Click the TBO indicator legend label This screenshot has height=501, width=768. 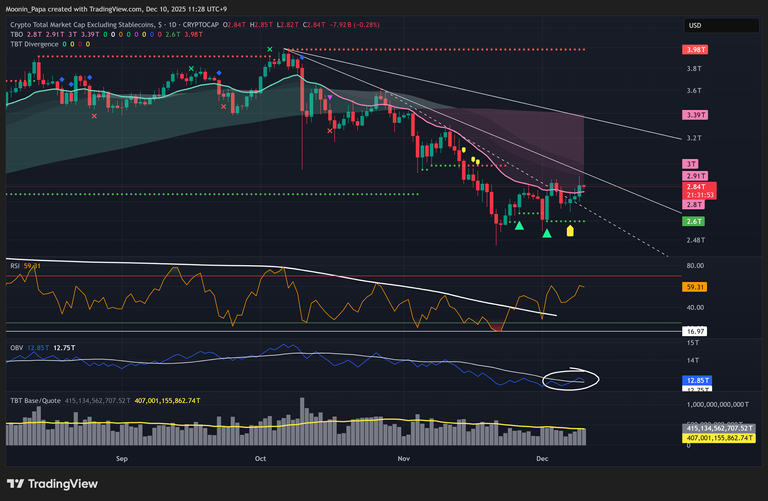(x=17, y=34)
